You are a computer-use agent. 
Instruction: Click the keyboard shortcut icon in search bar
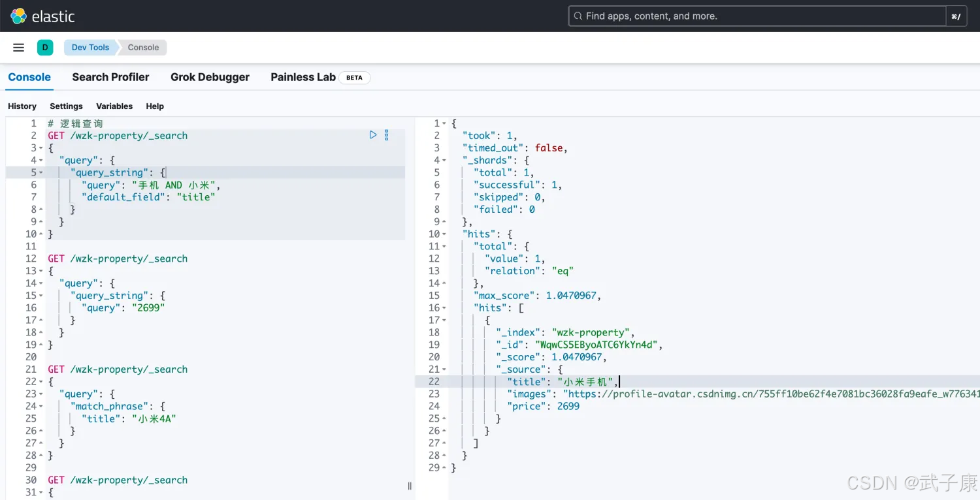pos(956,16)
